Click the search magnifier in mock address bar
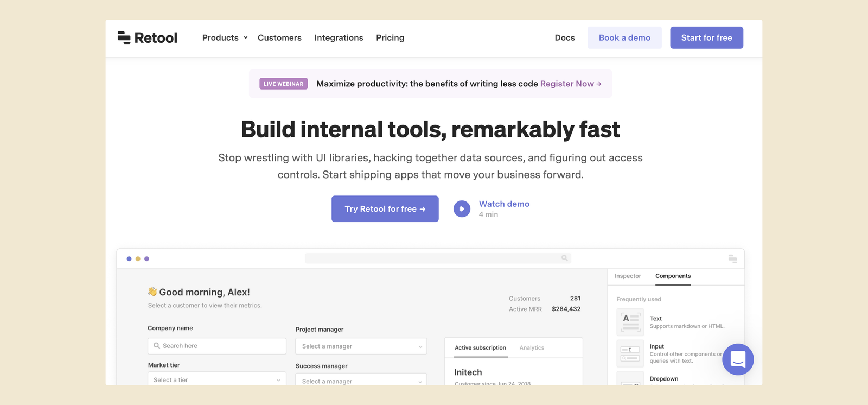 click(x=565, y=258)
